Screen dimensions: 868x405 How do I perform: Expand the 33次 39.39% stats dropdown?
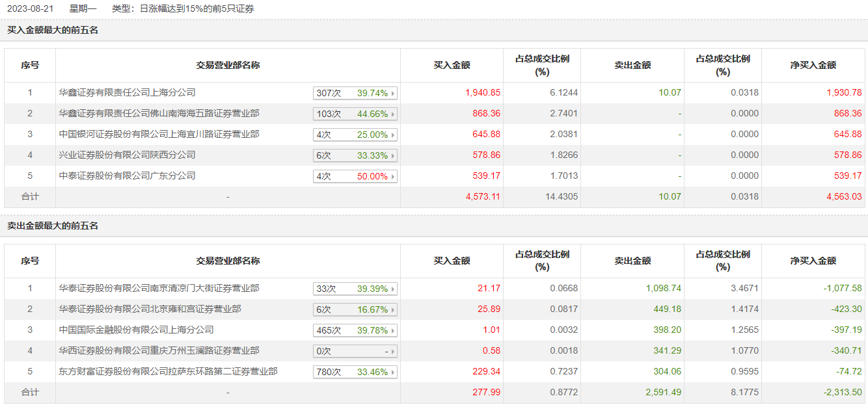(355, 289)
